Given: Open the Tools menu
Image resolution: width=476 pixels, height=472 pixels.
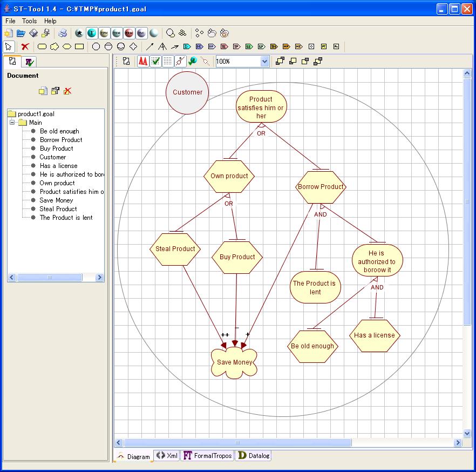Looking at the screenshot, I should point(30,21).
